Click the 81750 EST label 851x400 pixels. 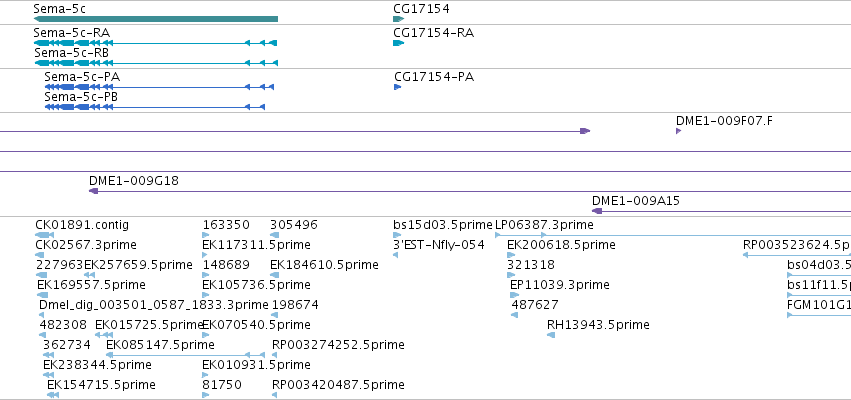[222, 385]
